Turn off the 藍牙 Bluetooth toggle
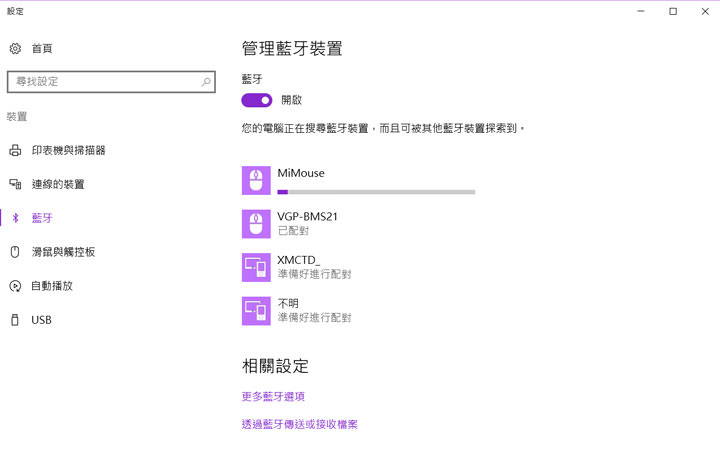The width and height of the screenshot is (720, 452). (257, 100)
